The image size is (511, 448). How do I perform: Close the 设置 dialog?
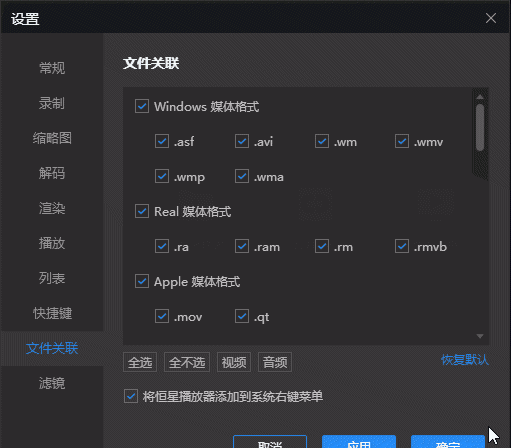tap(491, 18)
